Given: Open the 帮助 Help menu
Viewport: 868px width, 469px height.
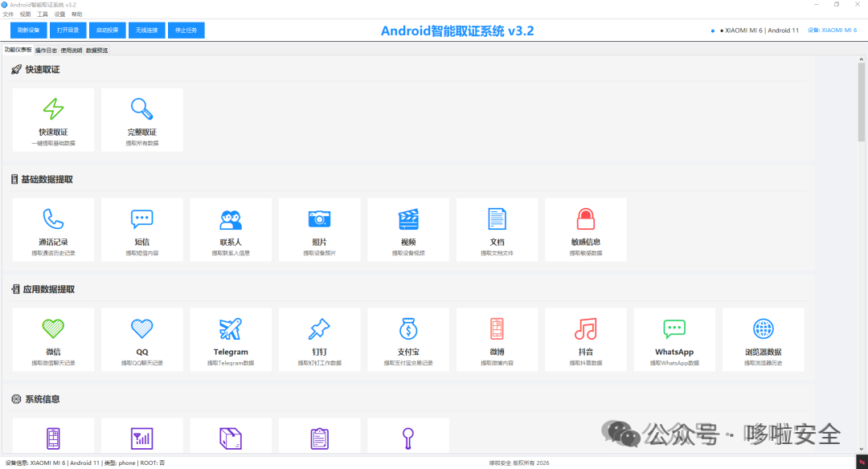Looking at the screenshot, I should [77, 14].
